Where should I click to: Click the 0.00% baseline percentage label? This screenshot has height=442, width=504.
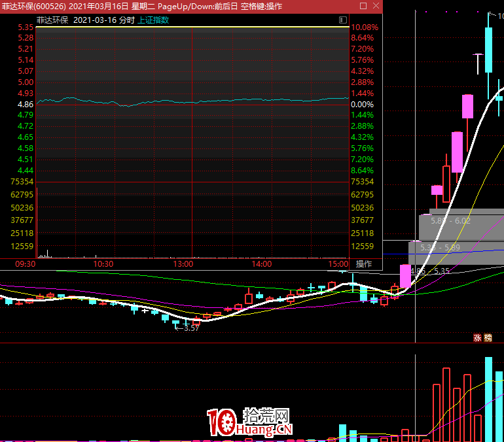[362, 105]
